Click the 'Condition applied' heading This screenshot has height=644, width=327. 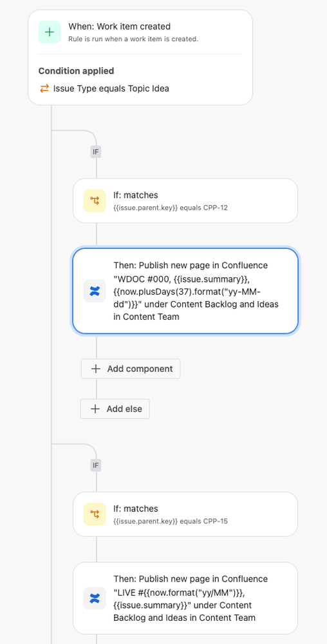click(77, 71)
